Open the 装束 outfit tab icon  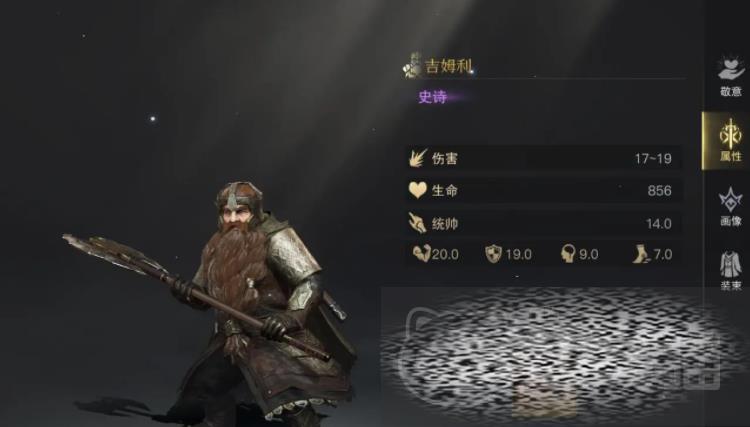(x=730, y=264)
